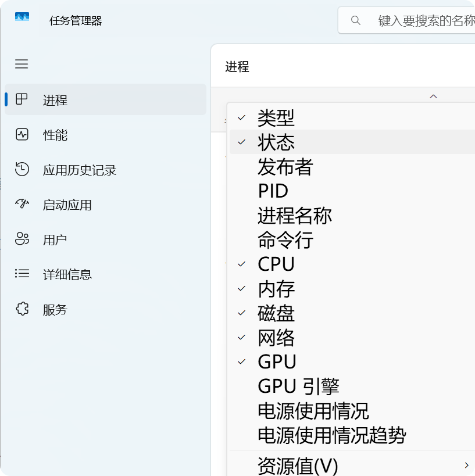Uncheck the 类型 column

point(352,118)
